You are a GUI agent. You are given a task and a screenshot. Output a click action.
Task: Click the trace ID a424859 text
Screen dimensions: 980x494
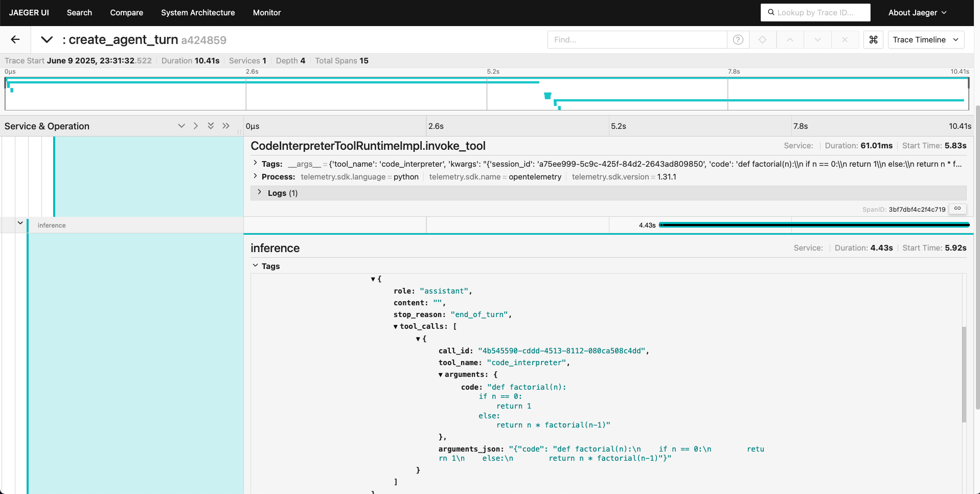[203, 40]
